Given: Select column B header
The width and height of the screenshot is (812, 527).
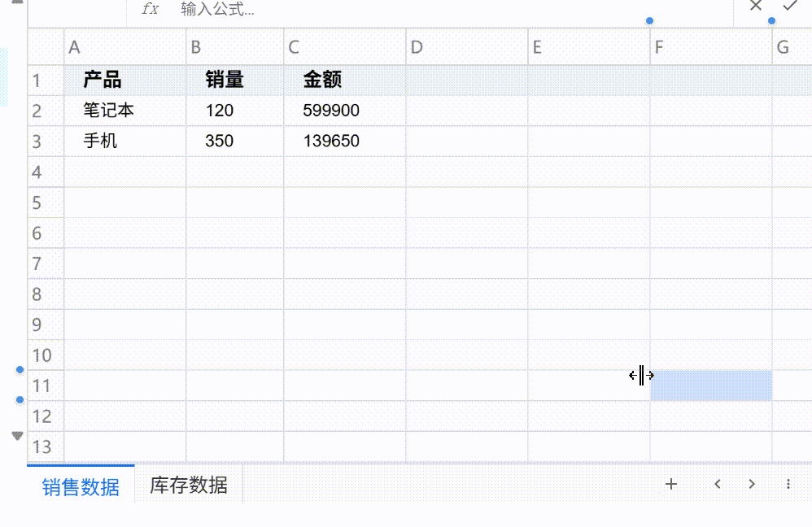Looking at the screenshot, I should (234, 47).
